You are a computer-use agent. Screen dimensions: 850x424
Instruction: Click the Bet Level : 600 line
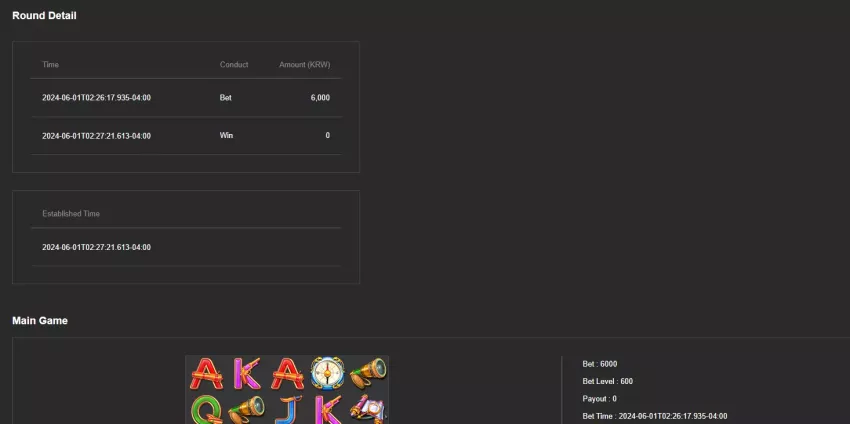click(x=608, y=381)
